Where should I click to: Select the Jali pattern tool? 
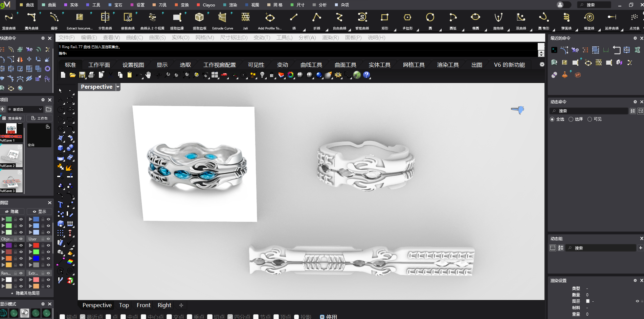(245, 18)
